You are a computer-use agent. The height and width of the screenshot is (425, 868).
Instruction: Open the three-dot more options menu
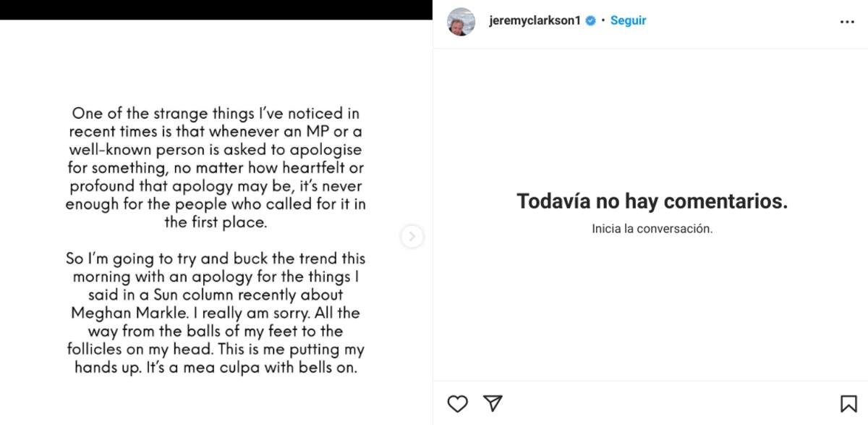847,22
